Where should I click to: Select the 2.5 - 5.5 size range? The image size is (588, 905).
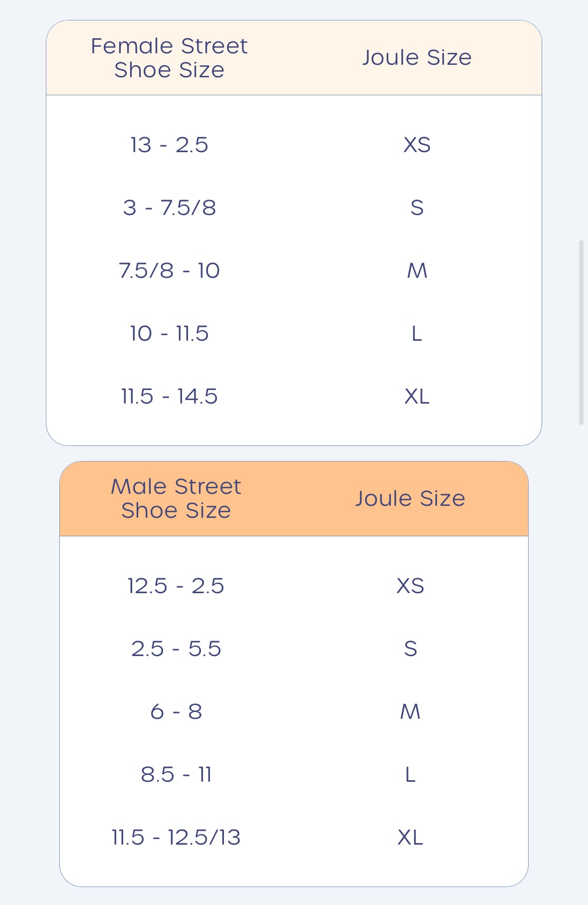(x=176, y=649)
